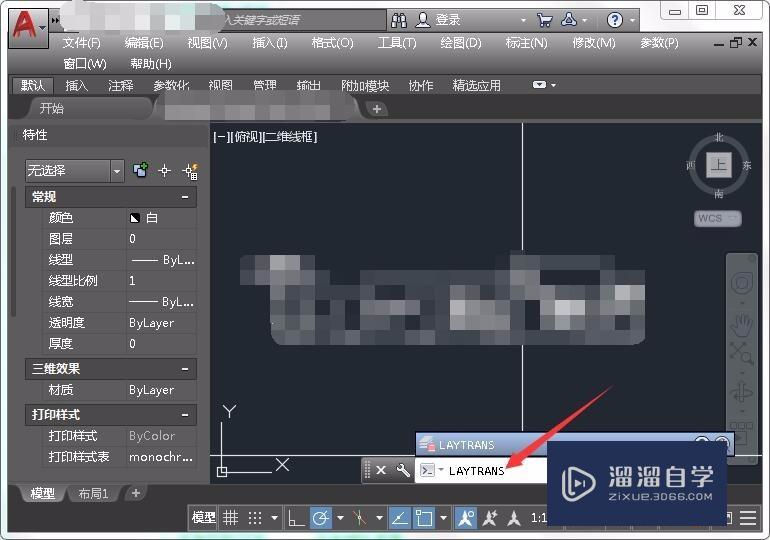Open object snap dropdown arrow
This screenshot has width=770, height=540.
(443, 518)
